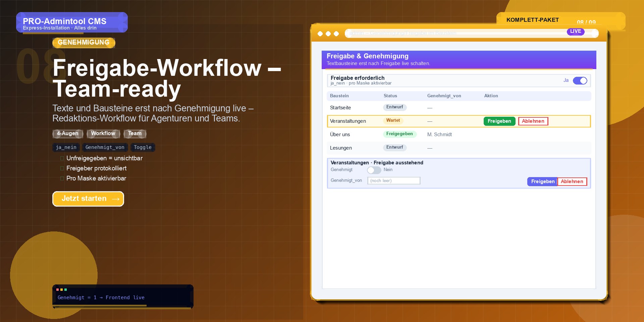Image resolution: width=644 pixels, height=322 pixels.
Task: Click the "KOMPLETT-PAKET" badge
Action: (x=533, y=20)
